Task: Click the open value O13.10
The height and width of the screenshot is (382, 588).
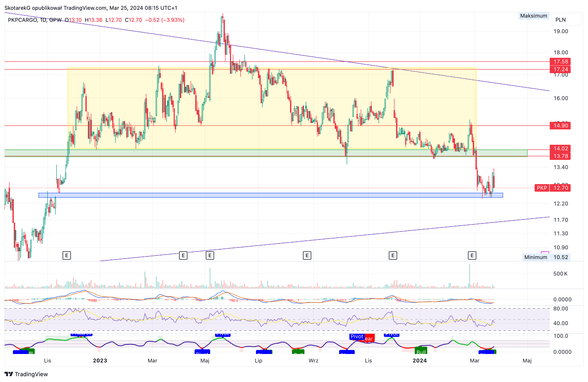Action: pyautogui.click(x=73, y=20)
